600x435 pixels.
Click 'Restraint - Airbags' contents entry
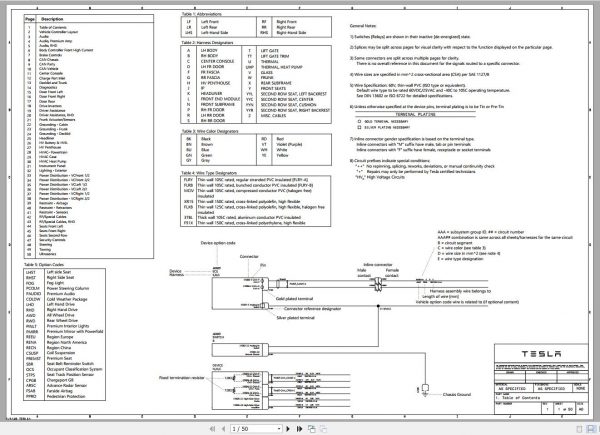click(53, 203)
